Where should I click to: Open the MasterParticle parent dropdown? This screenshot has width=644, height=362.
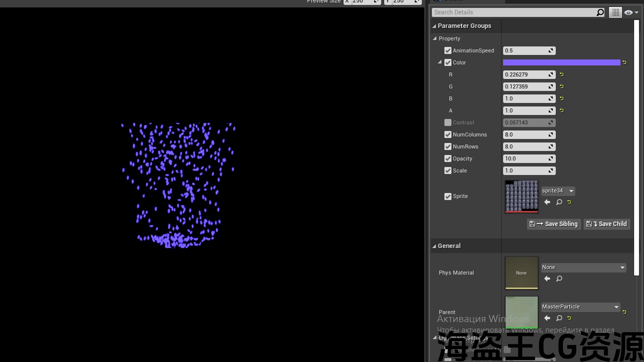coord(616,307)
